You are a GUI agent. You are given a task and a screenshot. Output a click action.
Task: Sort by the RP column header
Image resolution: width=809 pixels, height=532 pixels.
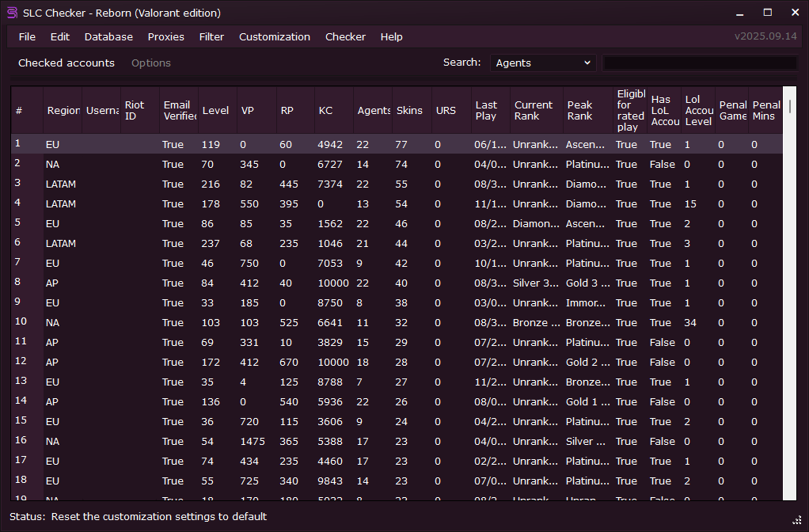pyautogui.click(x=295, y=110)
